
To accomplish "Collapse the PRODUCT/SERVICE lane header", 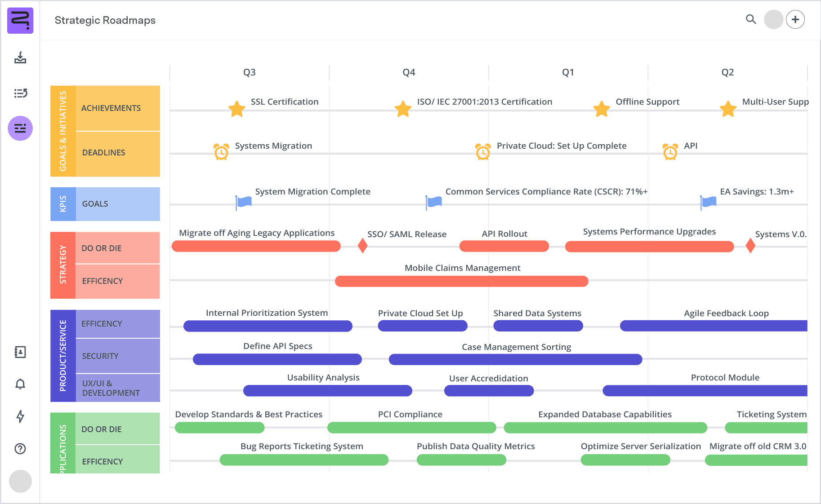I will pos(63,355).
